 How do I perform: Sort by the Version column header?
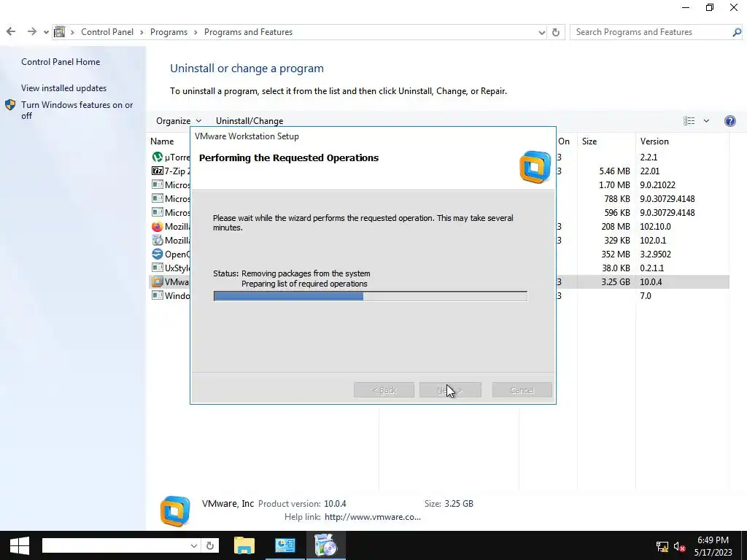[x=654, y=141]
